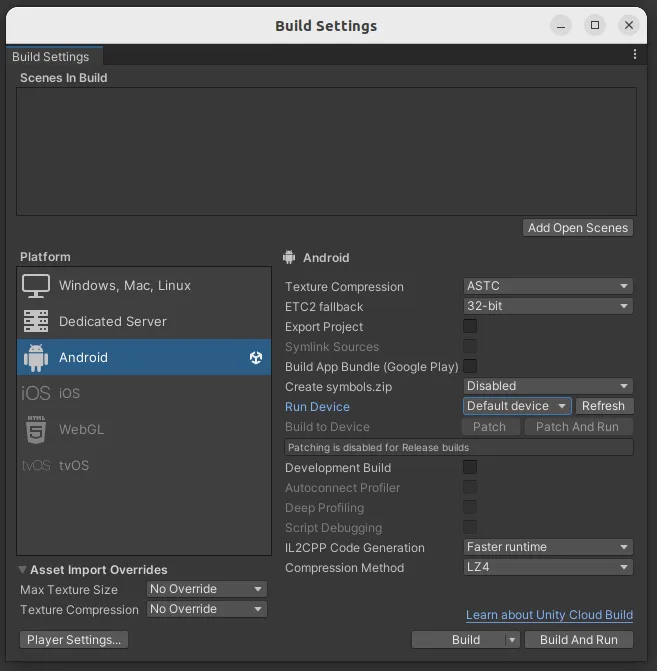The image size is (657, 671).
Task: Refresh the run device list
Action: tap(604, 406)
